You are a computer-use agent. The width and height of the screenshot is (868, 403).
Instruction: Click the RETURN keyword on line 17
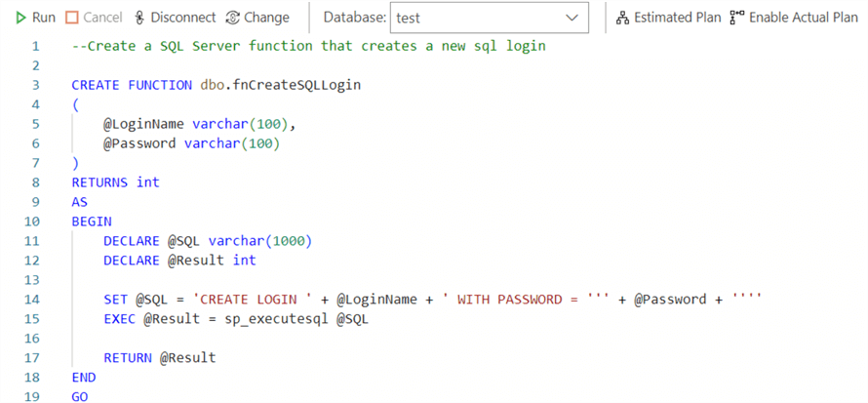(x=128, y=358)
